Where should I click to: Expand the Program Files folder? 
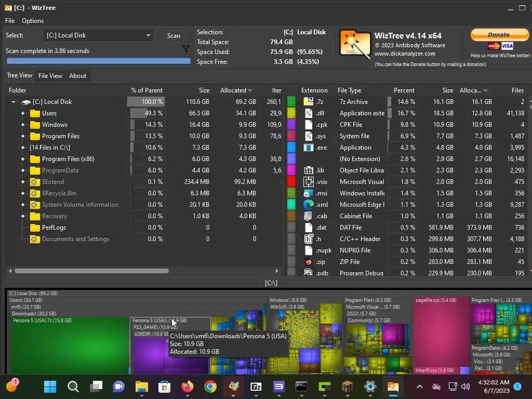point(23,136)
